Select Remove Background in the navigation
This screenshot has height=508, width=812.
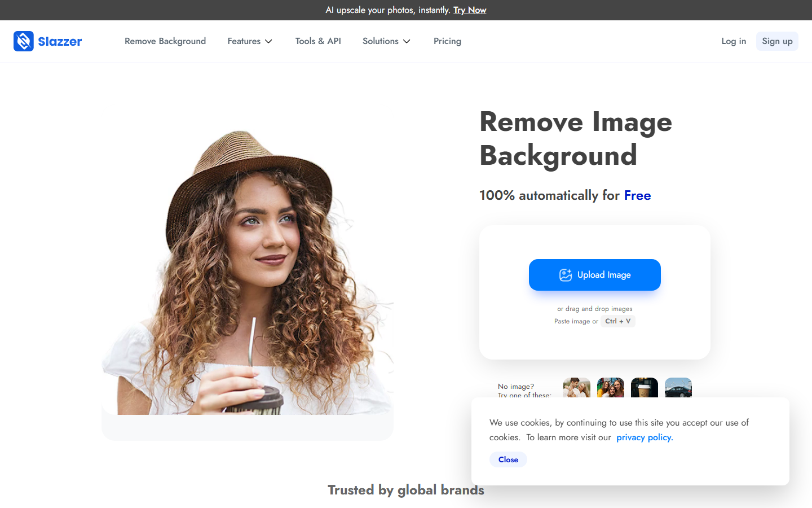tap(165, 41)
